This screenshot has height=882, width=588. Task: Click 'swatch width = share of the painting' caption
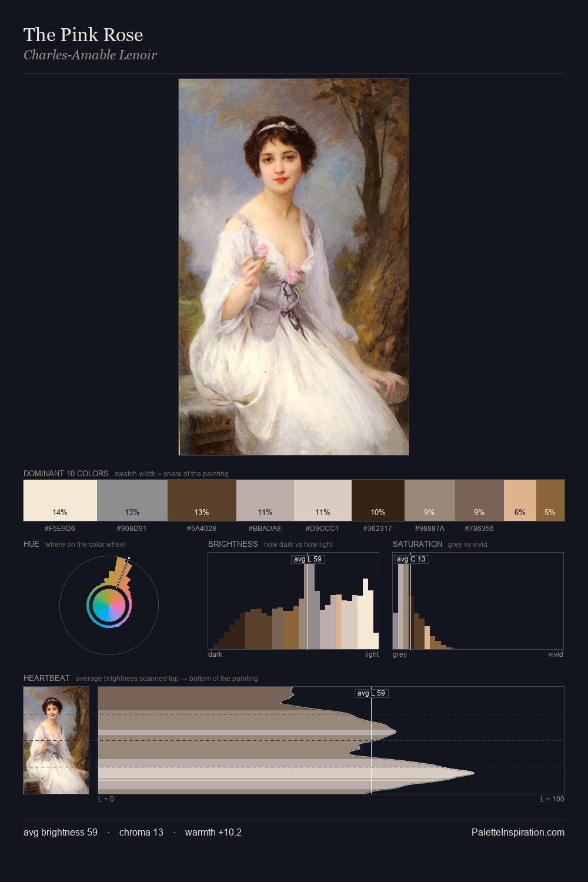(172, 474)
